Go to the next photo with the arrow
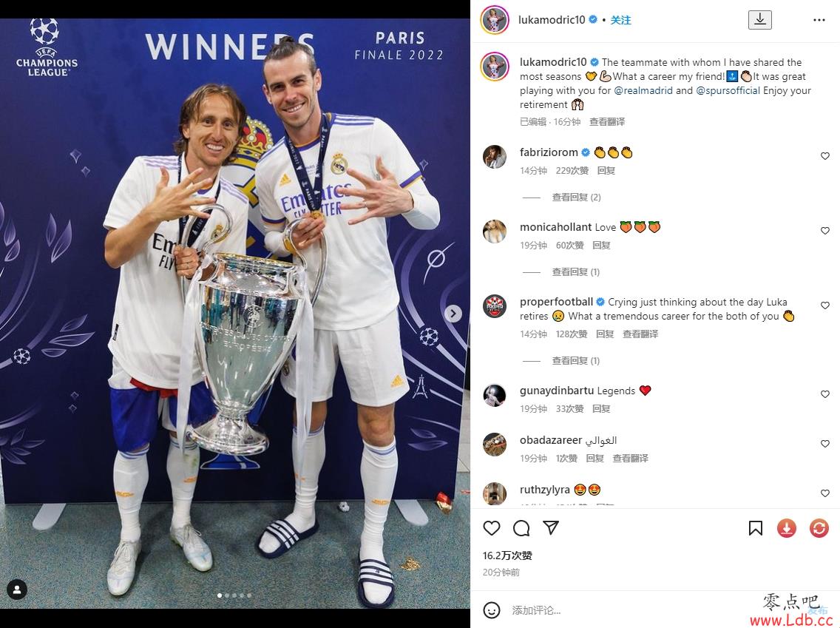840x628 pixels. click(x=453, y=314)
